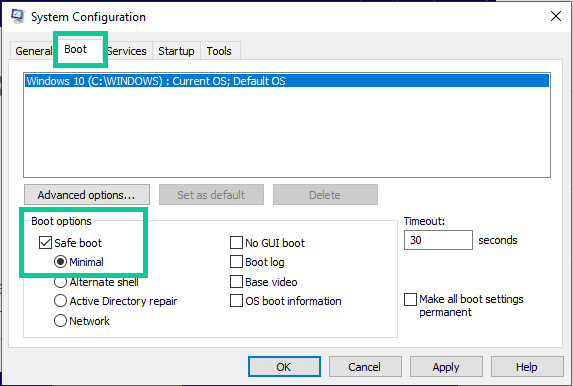Image resolution: width=573 pixels, height=386 pixels.
Task: Uncheck the Safe boot checkbox
Action: 45,243
